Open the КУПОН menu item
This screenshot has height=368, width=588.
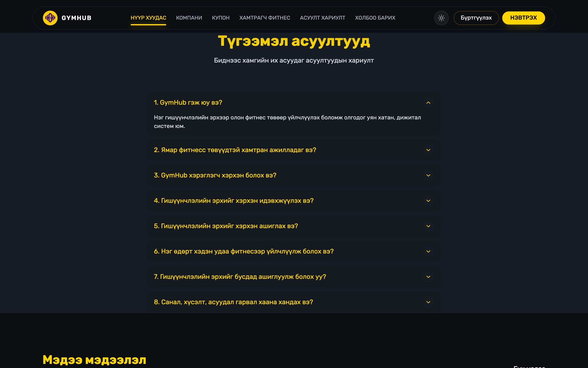click(x=221, y=18)
